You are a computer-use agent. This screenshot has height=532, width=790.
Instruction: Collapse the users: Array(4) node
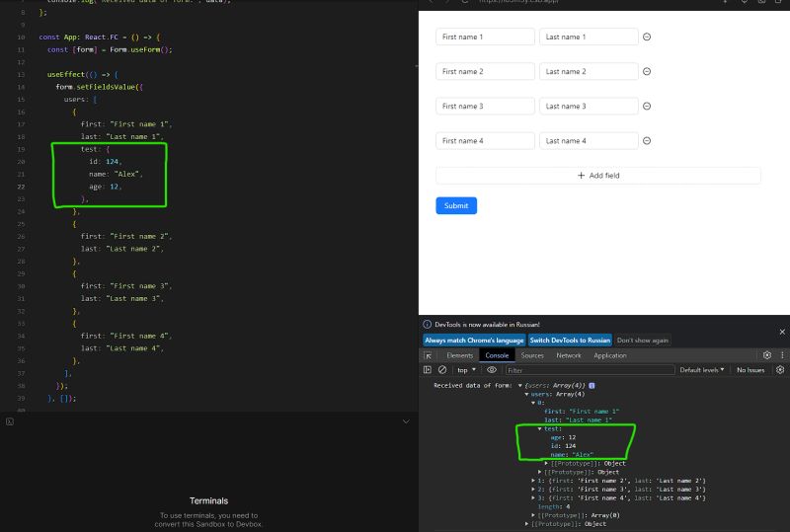pos(526,394)
